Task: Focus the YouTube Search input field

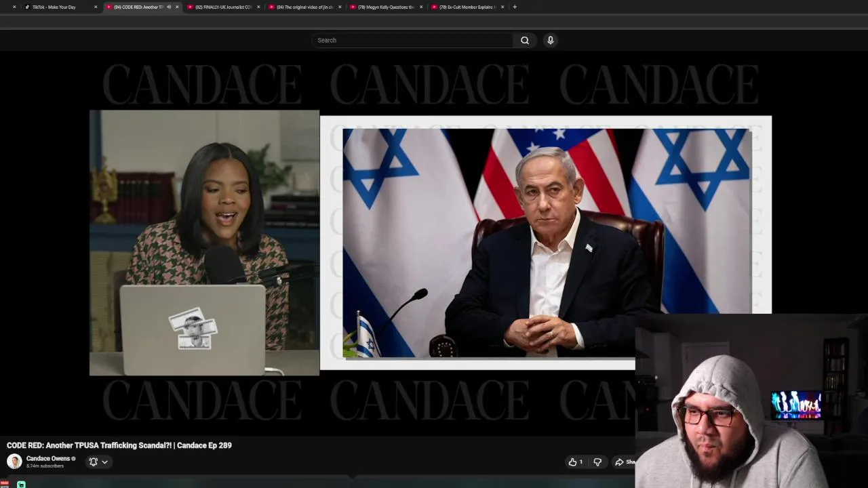Action: click(x=412, y=40)
